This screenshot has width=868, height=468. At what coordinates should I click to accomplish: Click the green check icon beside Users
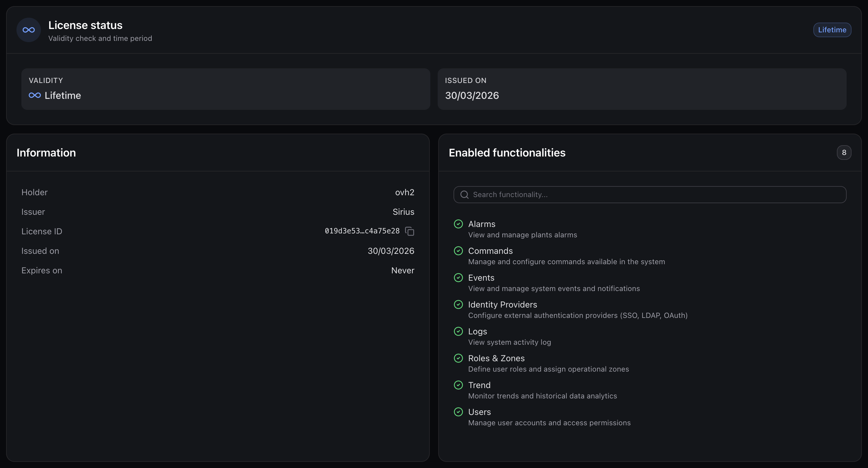(458, 412)
